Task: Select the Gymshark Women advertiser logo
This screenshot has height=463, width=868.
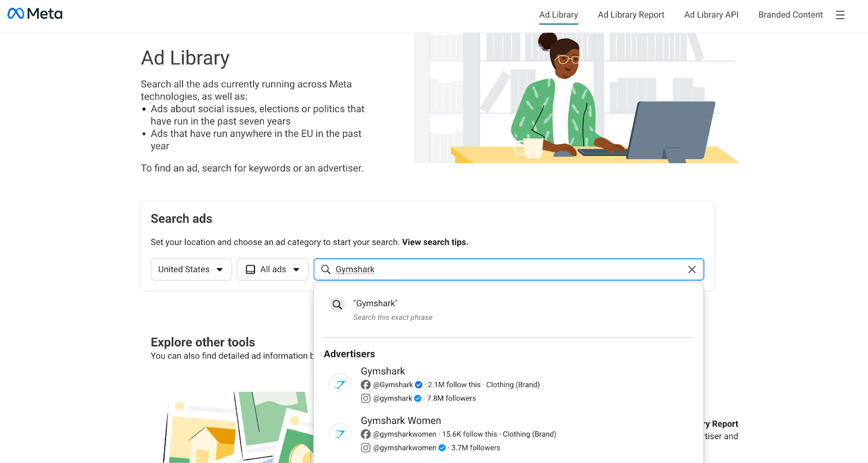Action: tap(340, 434)
